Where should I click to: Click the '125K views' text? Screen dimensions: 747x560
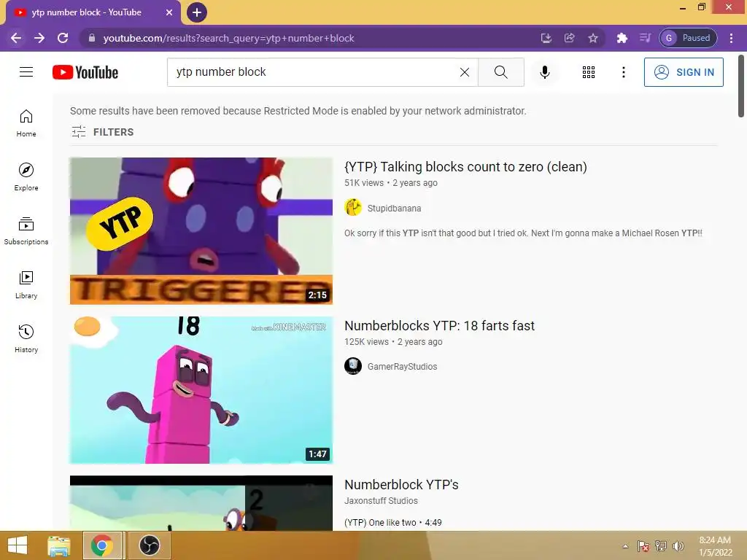click(x=366, y=342)
